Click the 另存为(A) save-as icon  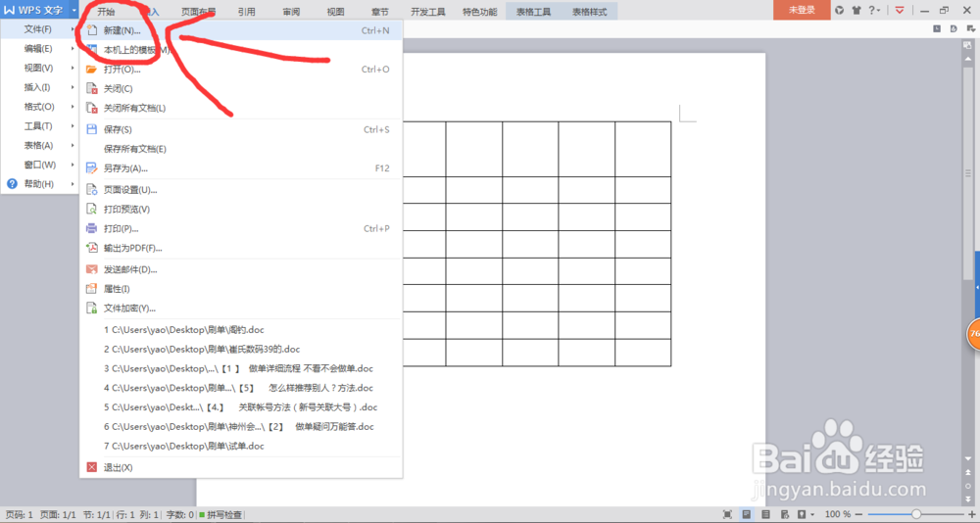point(92,168)
